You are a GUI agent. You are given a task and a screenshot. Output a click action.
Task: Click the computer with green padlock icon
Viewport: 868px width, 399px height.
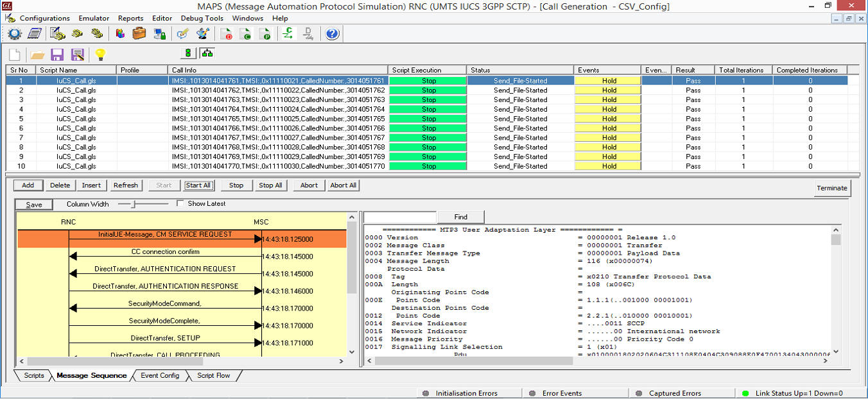pos(159,33)
